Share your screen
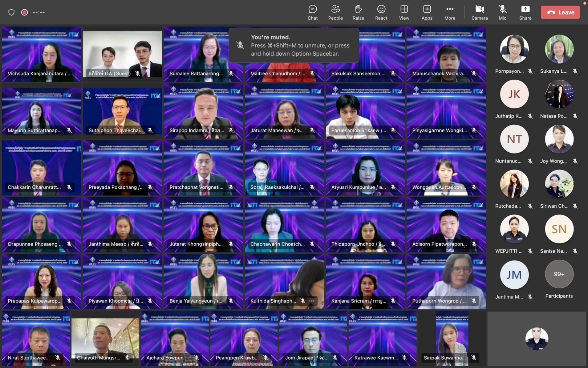 pos(525,12)
